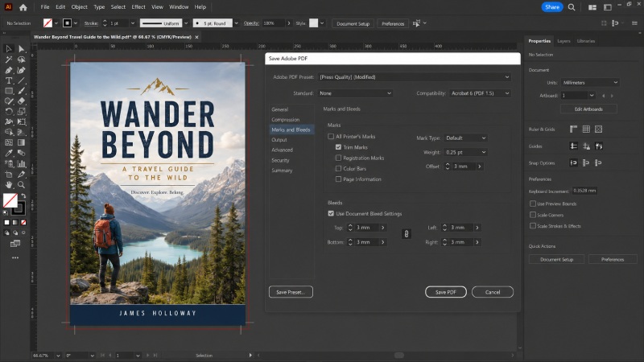Screen dimensions: 644x362
Task: Click the Save PDF button
Action: [446, 292]
